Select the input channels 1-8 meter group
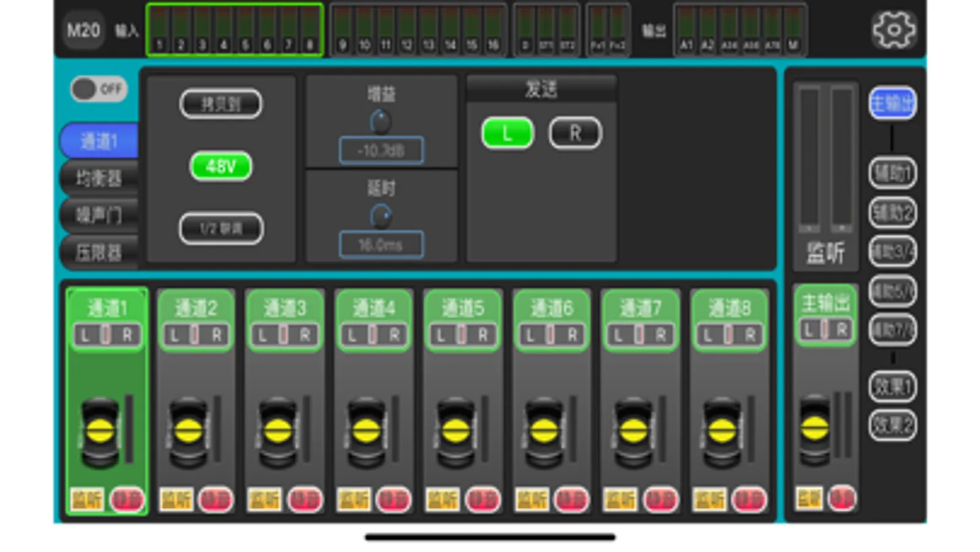The width and height of the screenshot is (980, 552). tap(235, 29)
